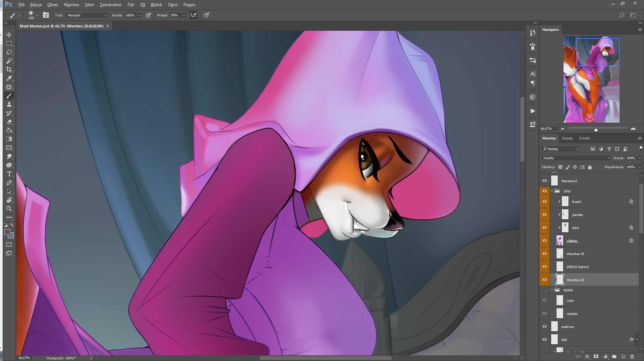Image resolution: width=644 pixels, height=361 pixels.
Task: Open the Zwykły layer blend dropdown
Action: (x=576, y=158)
